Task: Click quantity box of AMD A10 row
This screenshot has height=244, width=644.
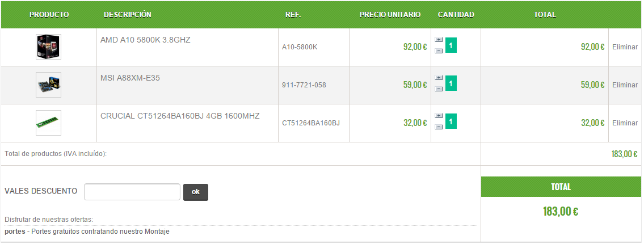Action: point(451,45)
